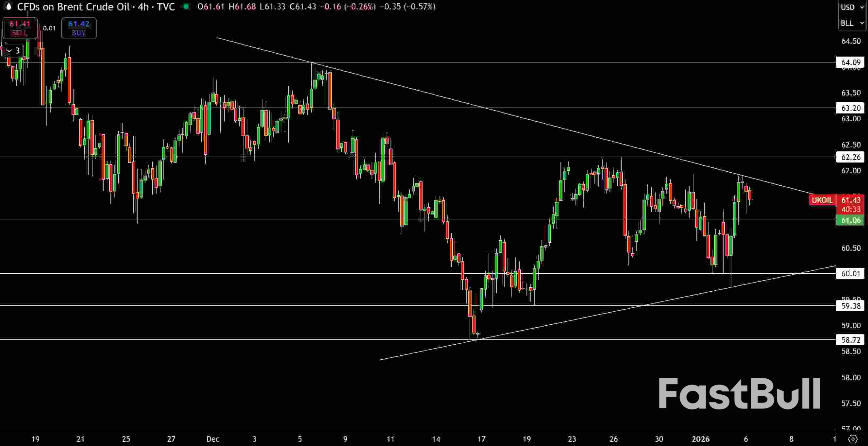Click the 62.26 horizontal level label
This screenshot has width=868, height=446.
[x=850, y=157]
